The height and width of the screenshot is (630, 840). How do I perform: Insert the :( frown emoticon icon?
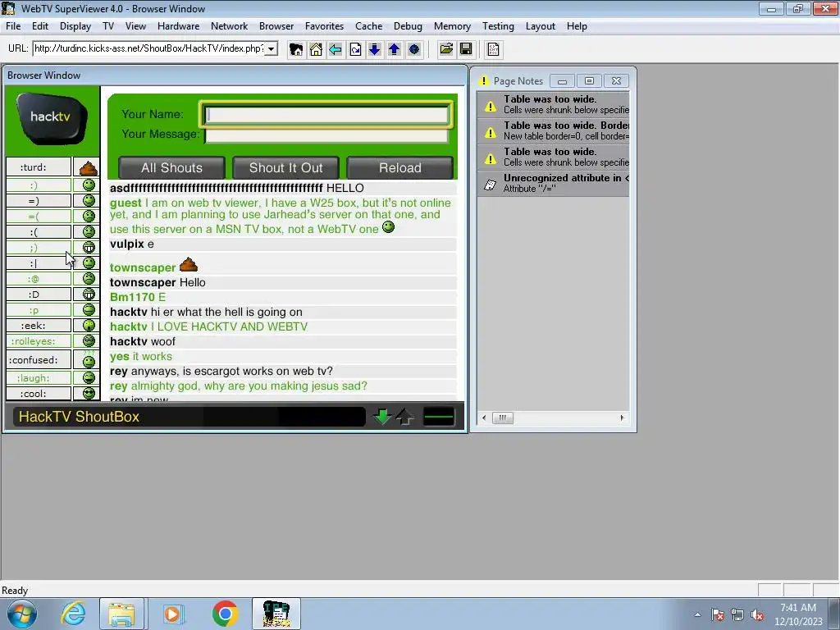[89, 231]
